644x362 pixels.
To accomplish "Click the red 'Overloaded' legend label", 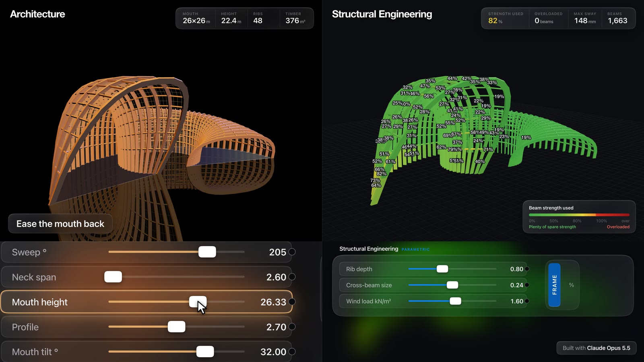I will tap(618, 227).
